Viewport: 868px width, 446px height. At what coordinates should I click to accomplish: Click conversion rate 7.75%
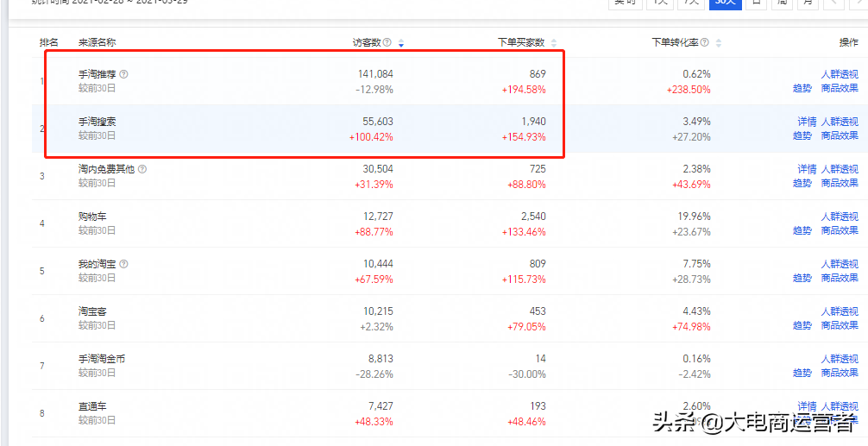(697, 265)
